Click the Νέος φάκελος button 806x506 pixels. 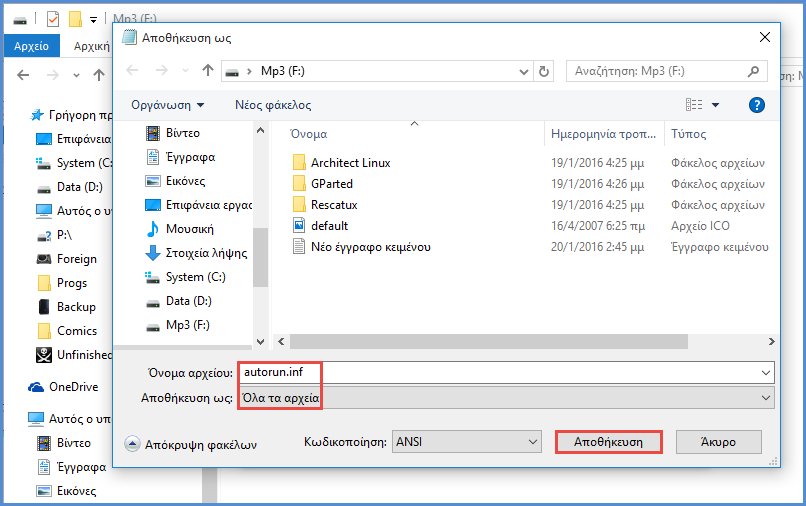pyautogui.click(x=273, y=105)
